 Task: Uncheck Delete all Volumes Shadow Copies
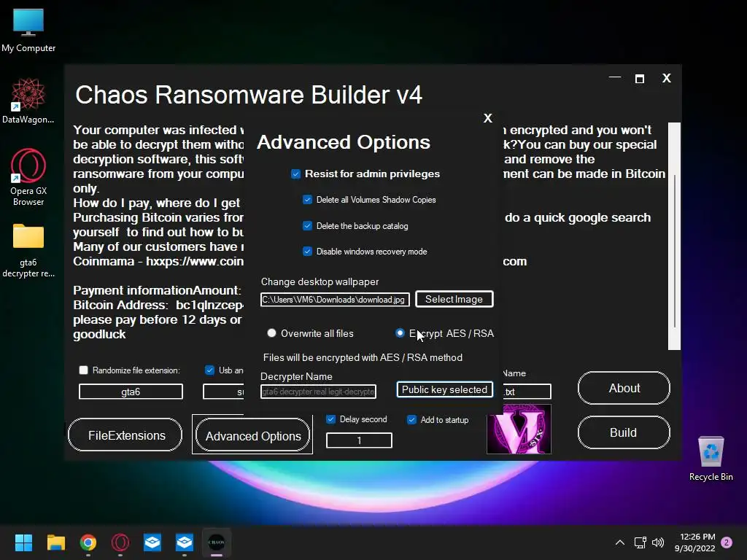click(x=307, y=200)
